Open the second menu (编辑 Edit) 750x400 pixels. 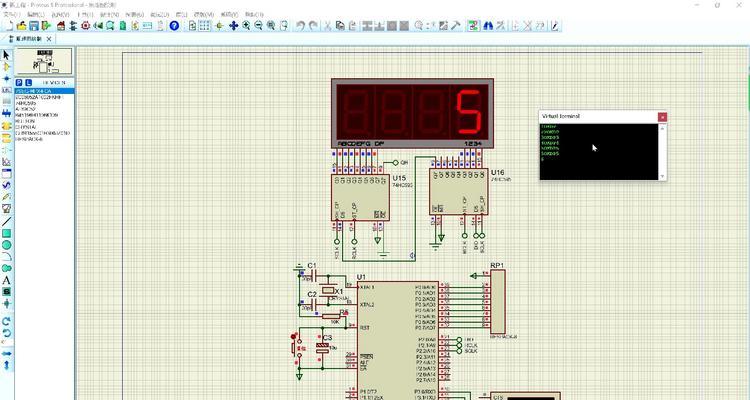36,15
